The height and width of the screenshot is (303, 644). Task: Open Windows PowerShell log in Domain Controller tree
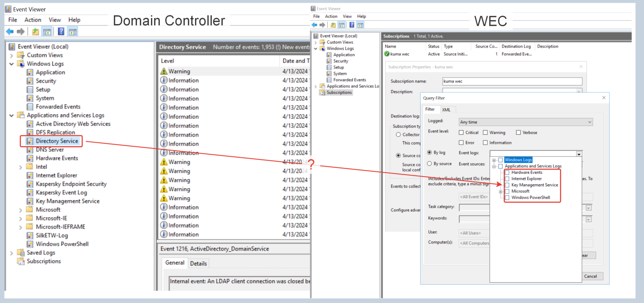[62, 244]
